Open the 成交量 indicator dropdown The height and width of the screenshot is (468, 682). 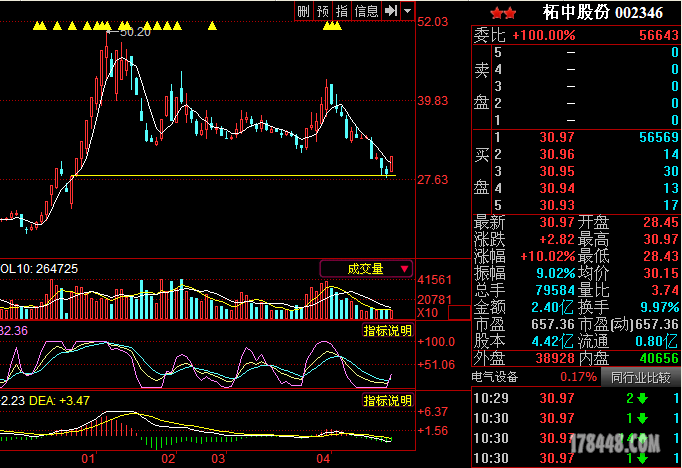coord(366,268)
